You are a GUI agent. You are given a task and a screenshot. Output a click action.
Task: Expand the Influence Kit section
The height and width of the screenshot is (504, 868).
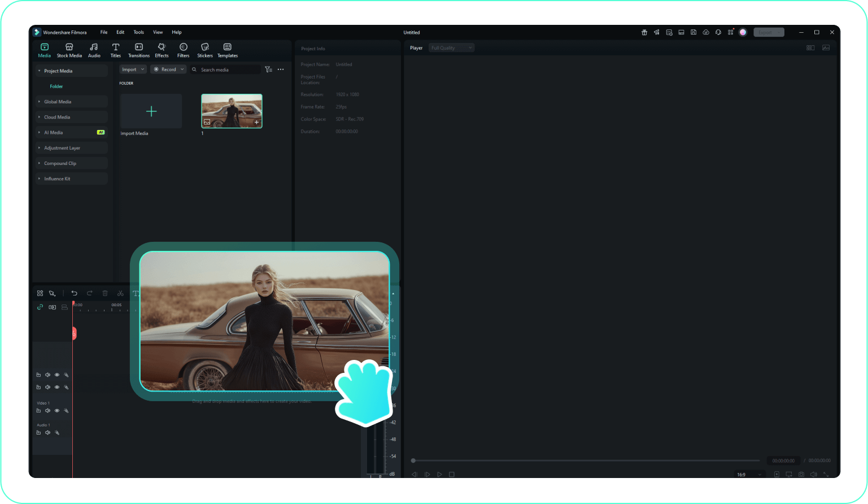coord(71,179)
